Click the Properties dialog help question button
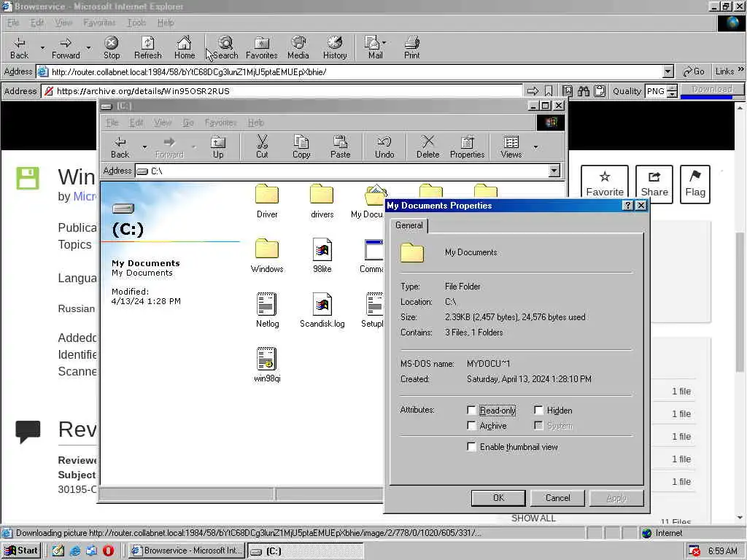Image resolution: width=747 pixels, height=560 pixels. click(628, 205)
